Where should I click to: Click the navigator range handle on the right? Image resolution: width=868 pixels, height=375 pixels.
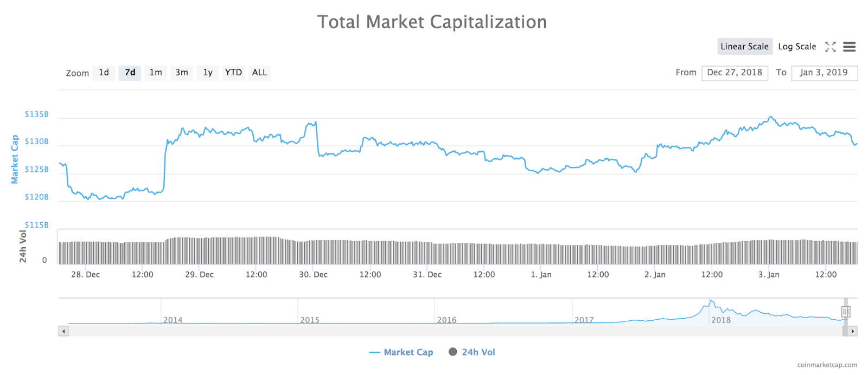[845, 312]
